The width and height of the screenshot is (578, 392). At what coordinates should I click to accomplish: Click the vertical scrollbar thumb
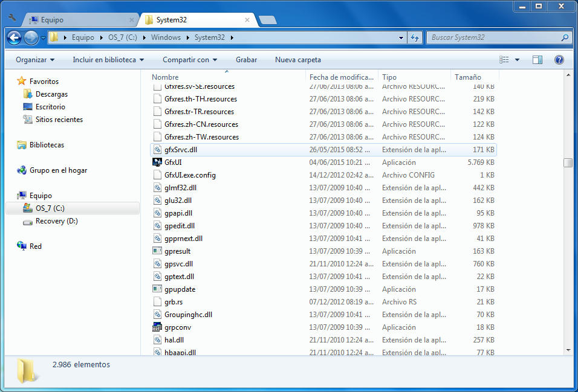568,162
